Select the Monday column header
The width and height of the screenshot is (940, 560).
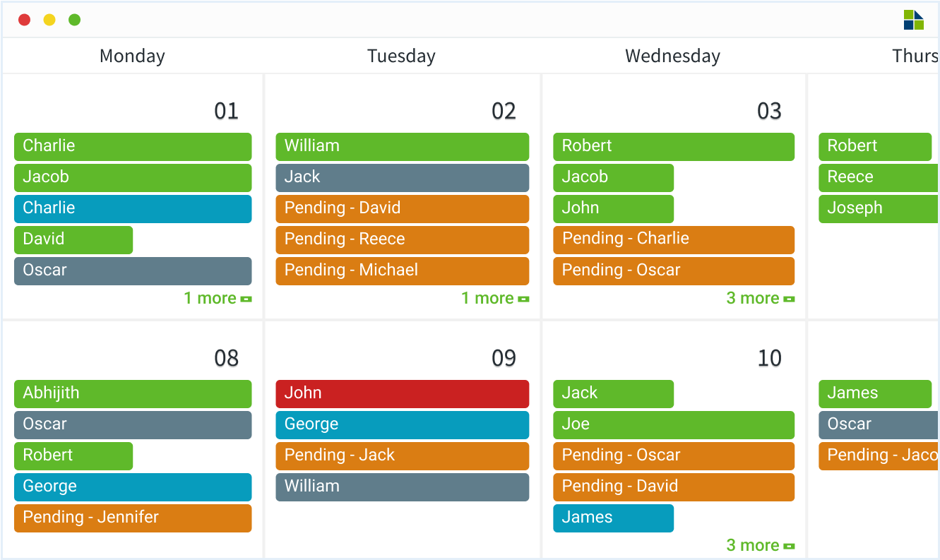132,56
